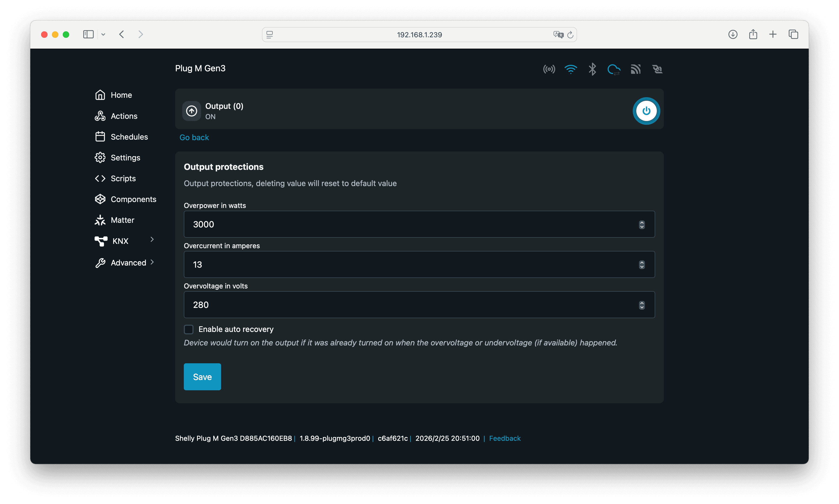Image resolution: width=839 pixels, height=504 pixels.
Task: Click Safari's share icon
Action: [x=753, y=34]
